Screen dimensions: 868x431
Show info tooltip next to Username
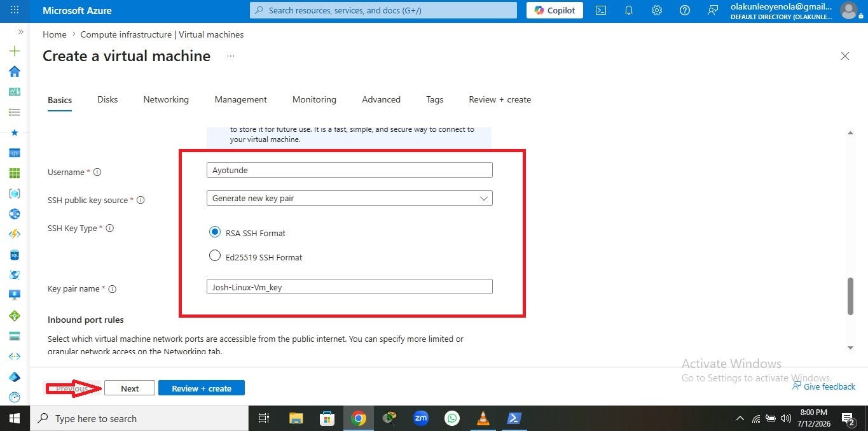point(97,172)
